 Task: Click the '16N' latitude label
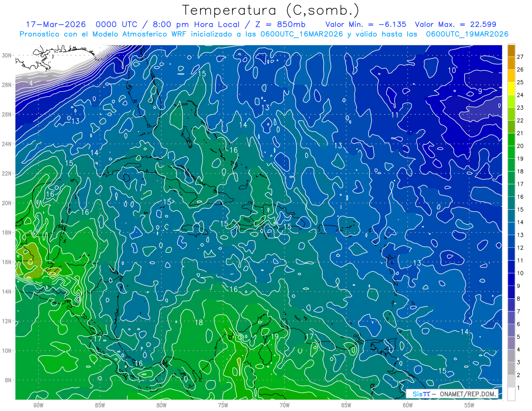click(7, 262)
